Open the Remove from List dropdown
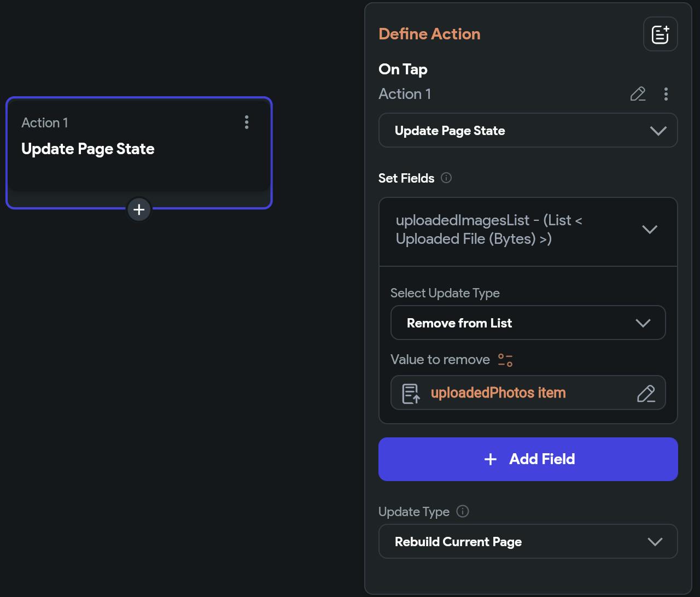Screen dimensions: 700x597 tap(528, 323)
